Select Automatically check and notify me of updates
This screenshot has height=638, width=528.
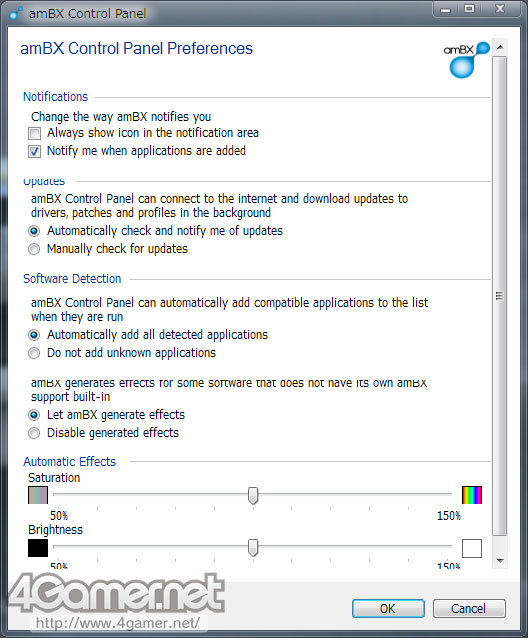coord(34,231)
